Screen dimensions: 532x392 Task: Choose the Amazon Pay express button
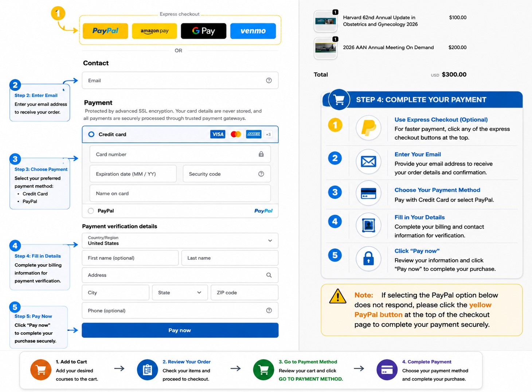[x=154, y=31]
